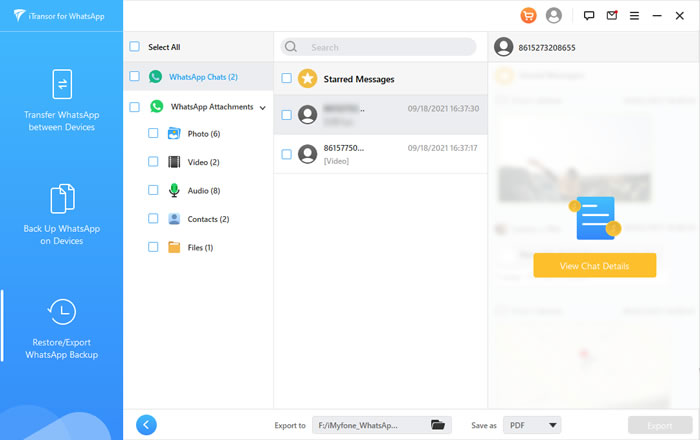Click the Transfer WhatsApp phone icon
This screenshot has width=700, height=440.
pos(62,84)
